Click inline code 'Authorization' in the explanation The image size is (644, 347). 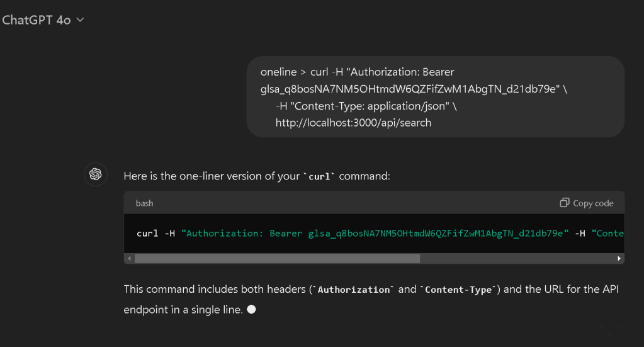pos(354,290)
